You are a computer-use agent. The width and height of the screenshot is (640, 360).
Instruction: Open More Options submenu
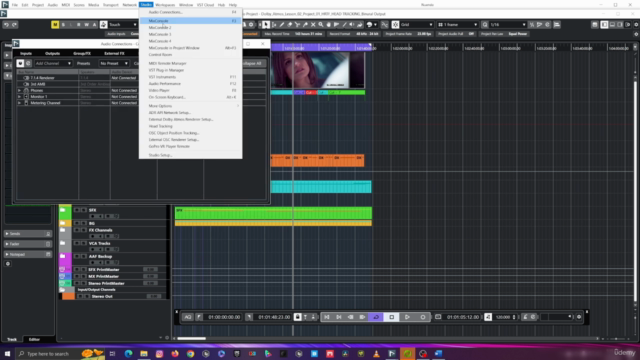point(190,106)
